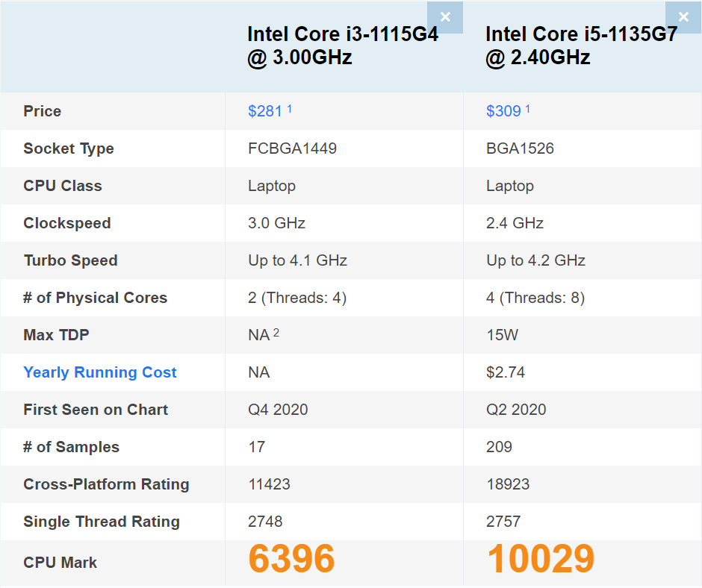This screenshot has width=702, height=588.
Task: Open the $281 price link
Action: click(265, 111)
